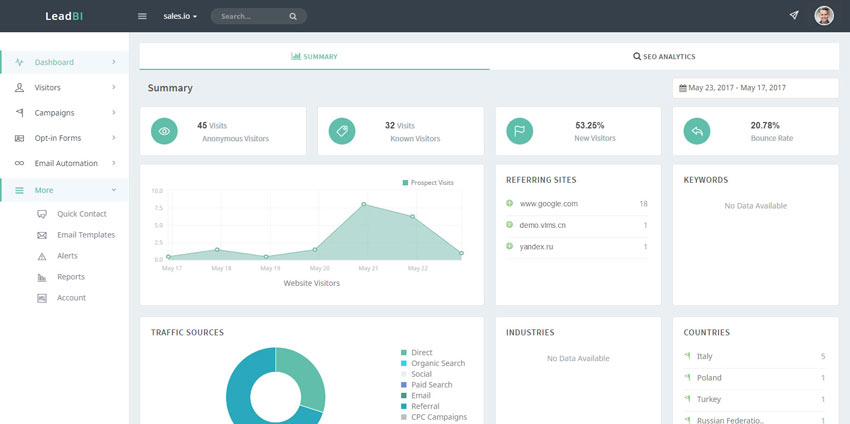This screenshot has height=424, width=850.
Task: Expand the www.google.com referring site row
Action: [510, 204]
